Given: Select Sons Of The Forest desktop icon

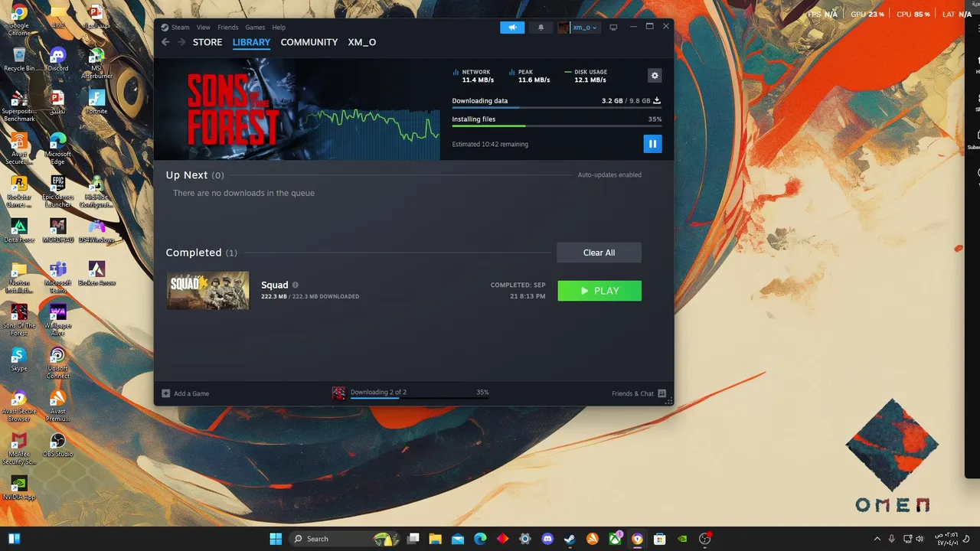Looking at the screenshot, I should 19,320.
